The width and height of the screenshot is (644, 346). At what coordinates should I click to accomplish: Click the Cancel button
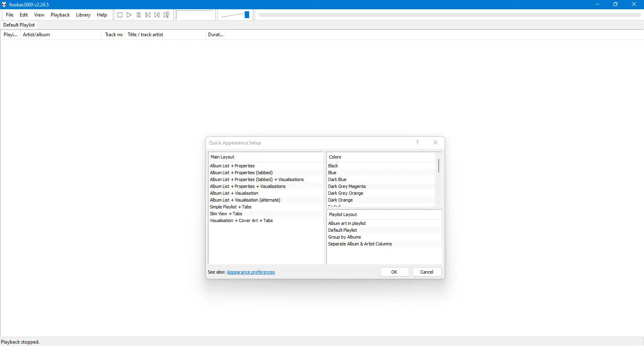tap(427, 272)
